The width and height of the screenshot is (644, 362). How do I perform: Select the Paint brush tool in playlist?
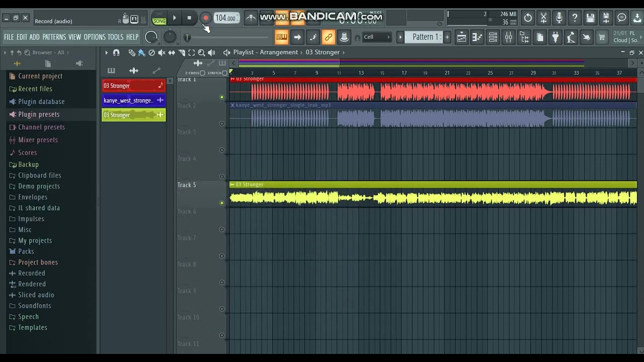tap(141, 52)
